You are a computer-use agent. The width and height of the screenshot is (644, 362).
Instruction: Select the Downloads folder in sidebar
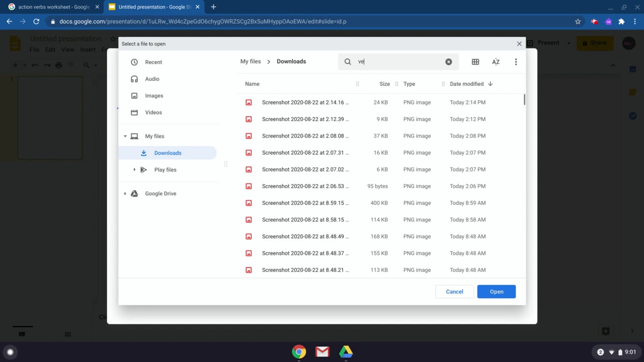point(167,153)
